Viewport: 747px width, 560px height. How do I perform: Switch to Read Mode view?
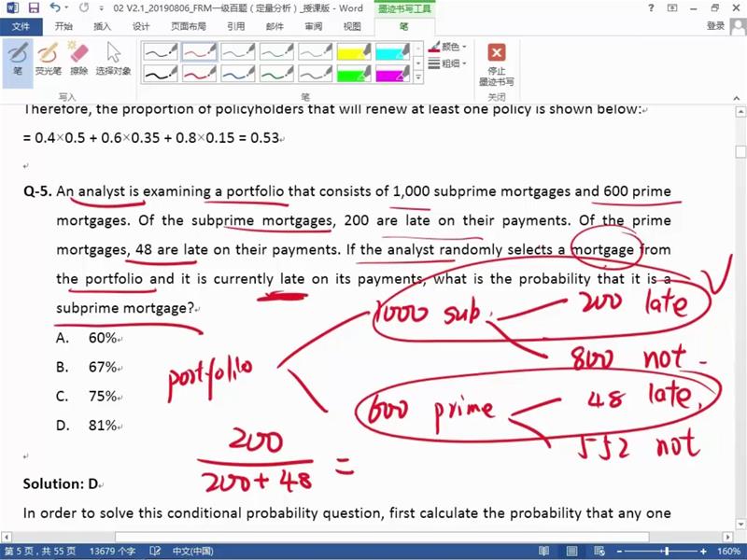pyautogui.click(x=543, y=552)
